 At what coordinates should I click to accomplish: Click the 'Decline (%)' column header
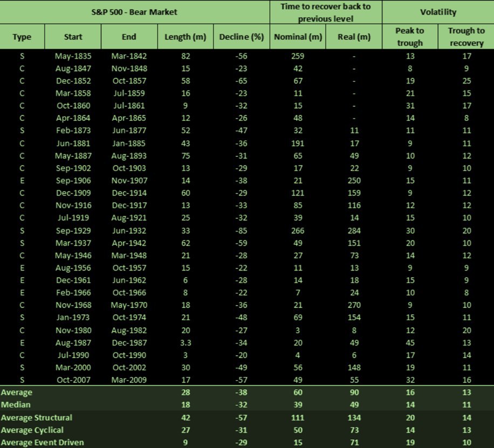241,37
